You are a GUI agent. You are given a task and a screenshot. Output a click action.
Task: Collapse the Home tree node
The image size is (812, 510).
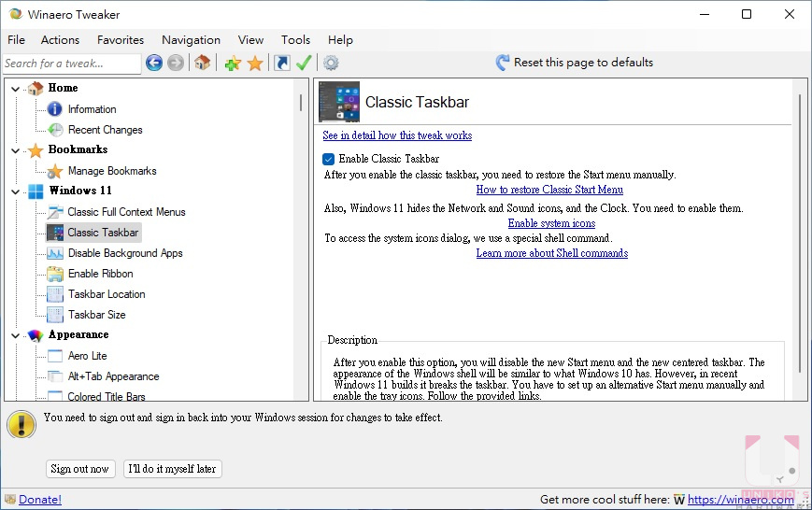(x=15, y=89)
